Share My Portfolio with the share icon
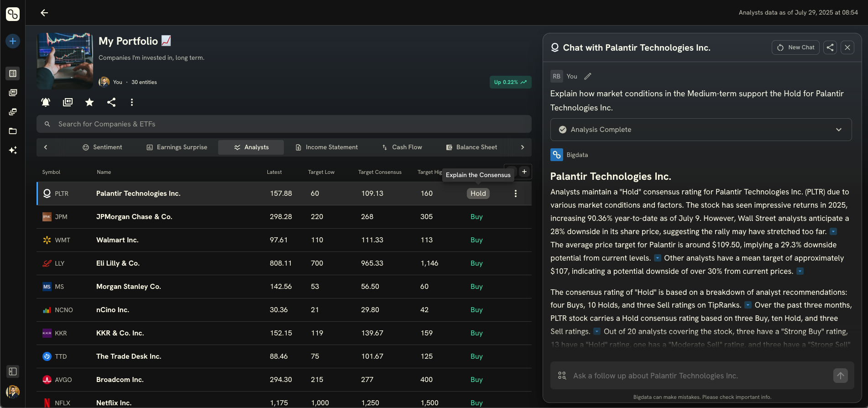The width and height of the screenshot is (868, 408). click(111, 102)
